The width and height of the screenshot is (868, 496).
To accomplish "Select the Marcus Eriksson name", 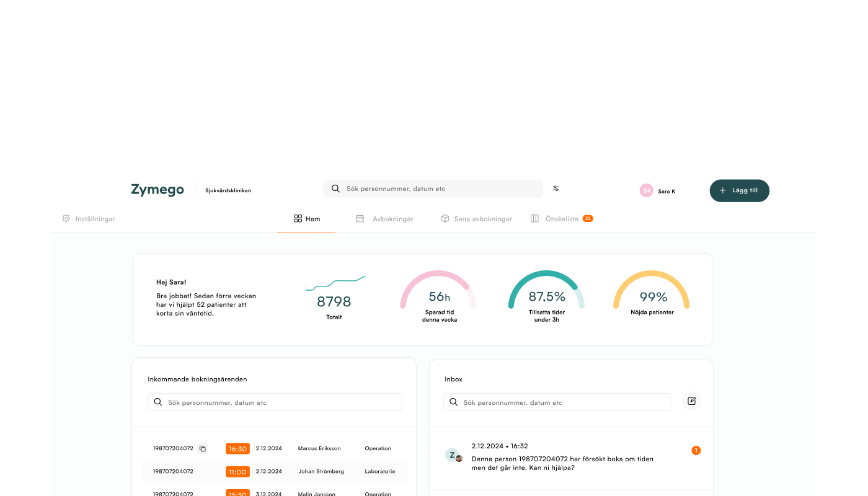I will pos(319,448).
